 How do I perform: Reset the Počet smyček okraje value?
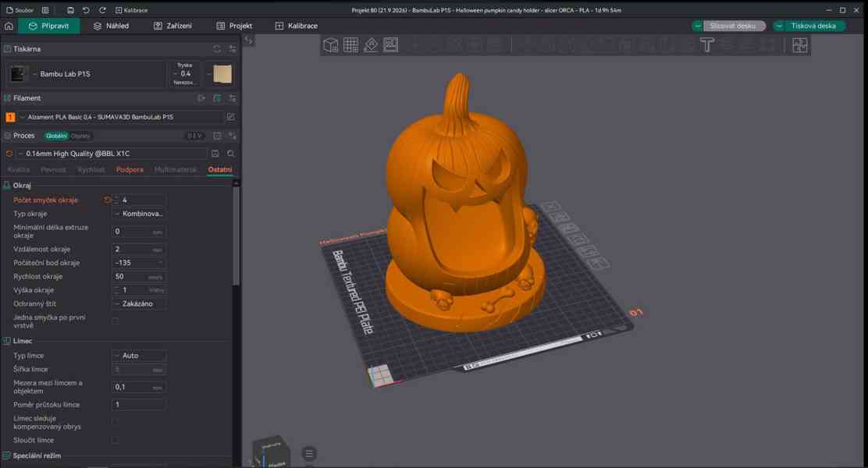point(108,200)
